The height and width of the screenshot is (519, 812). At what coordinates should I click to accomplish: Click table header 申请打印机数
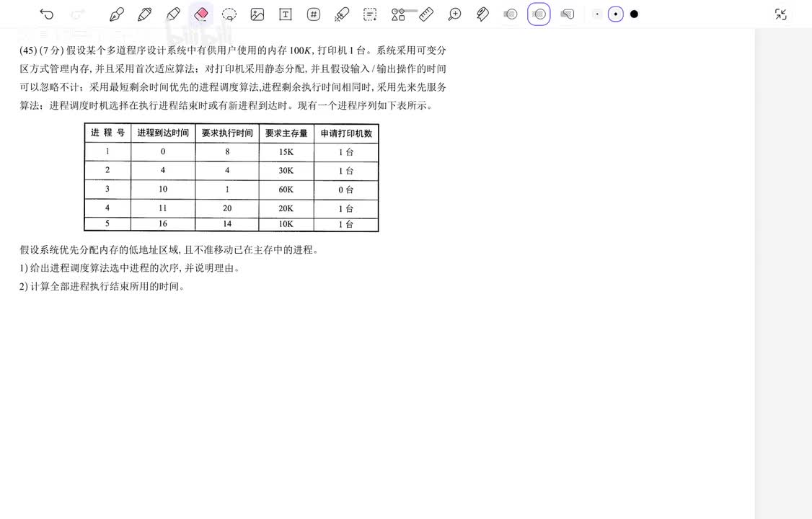pos(346,133)
